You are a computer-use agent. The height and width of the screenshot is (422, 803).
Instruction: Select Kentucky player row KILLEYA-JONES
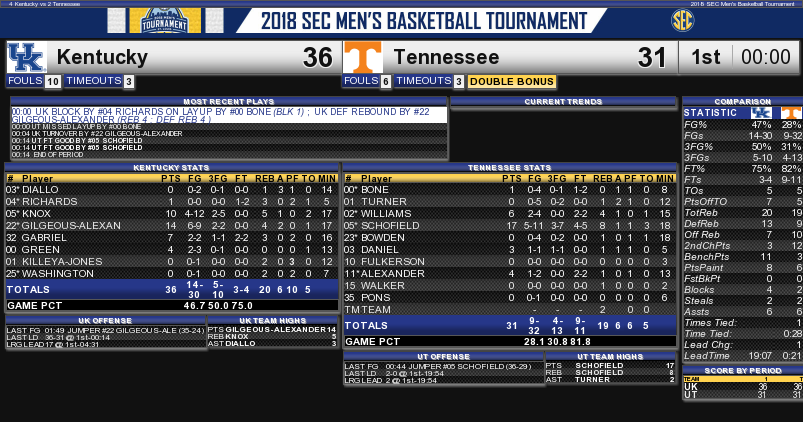tap(172, 262)
